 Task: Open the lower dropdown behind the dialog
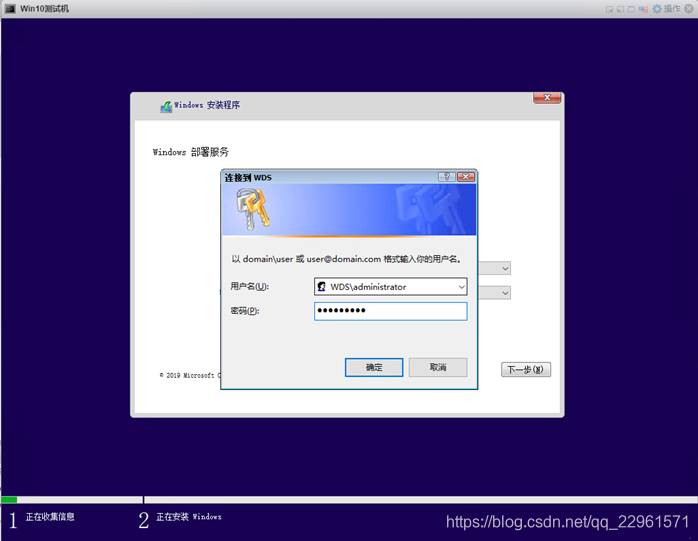click(505, 293)
